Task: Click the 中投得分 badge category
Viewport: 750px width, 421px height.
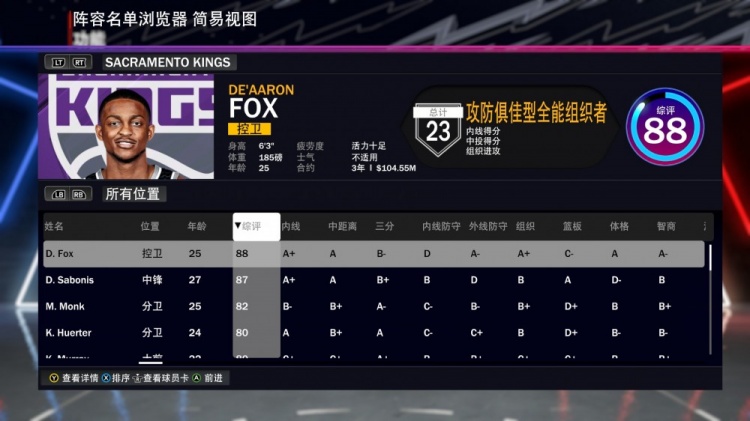Action: pyautogui.click(x=483, y=141)
